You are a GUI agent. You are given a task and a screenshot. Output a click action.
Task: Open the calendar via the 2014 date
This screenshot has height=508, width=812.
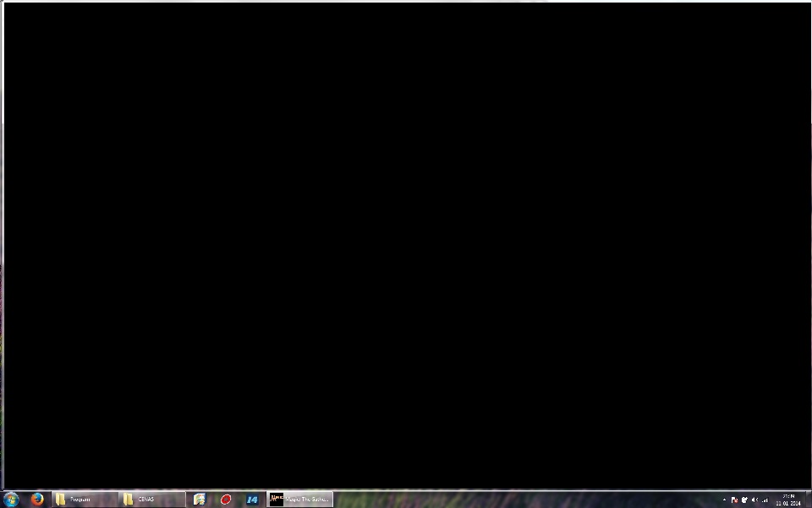(788, 504)
